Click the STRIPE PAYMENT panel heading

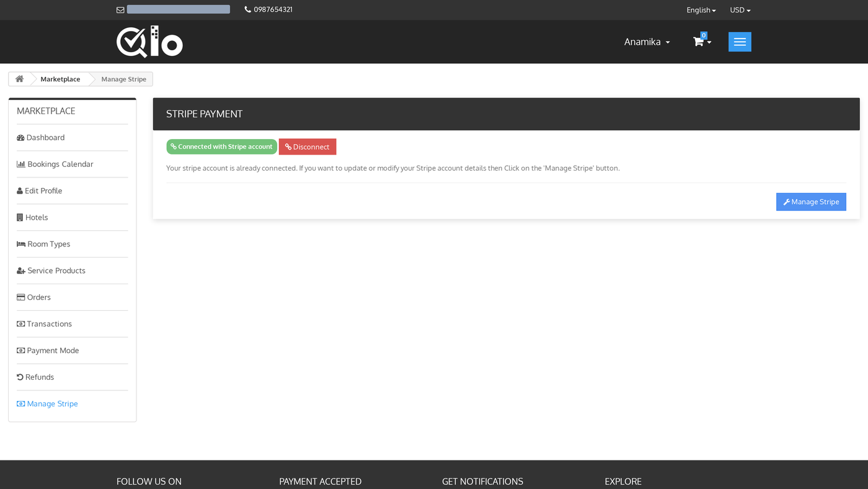coord(205,114)
